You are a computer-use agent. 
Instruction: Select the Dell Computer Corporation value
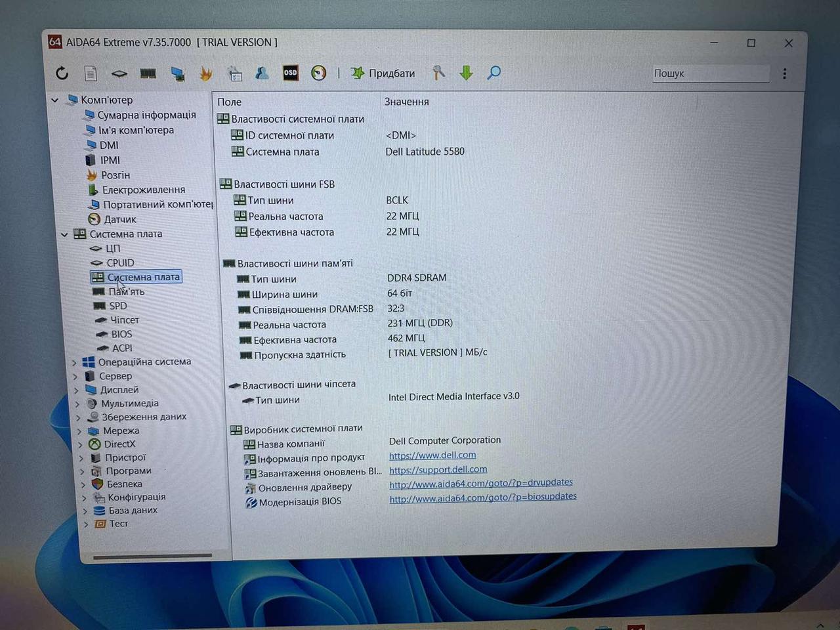coord(445,441)
